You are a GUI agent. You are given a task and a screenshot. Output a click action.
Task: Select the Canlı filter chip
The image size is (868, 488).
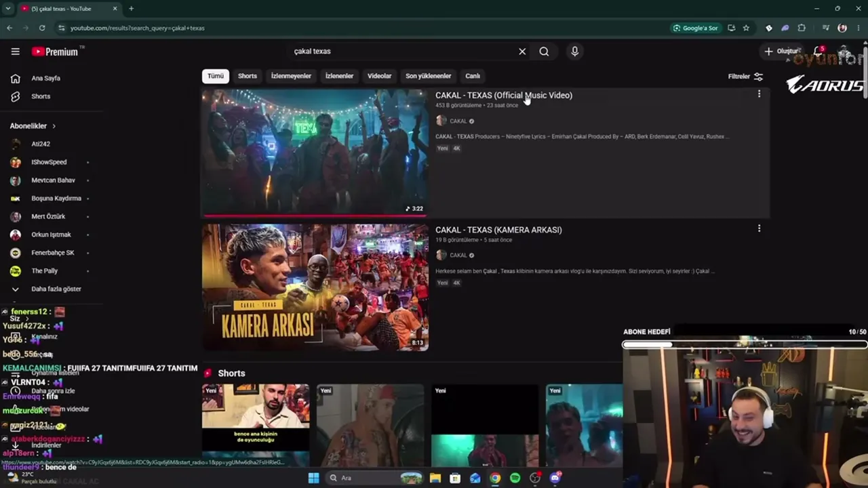click(473, 76)
